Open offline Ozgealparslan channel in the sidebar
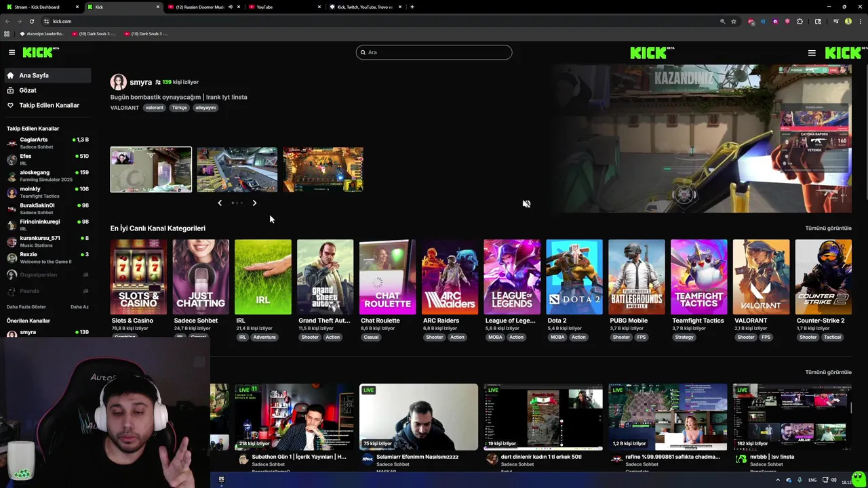 point(47,274)
